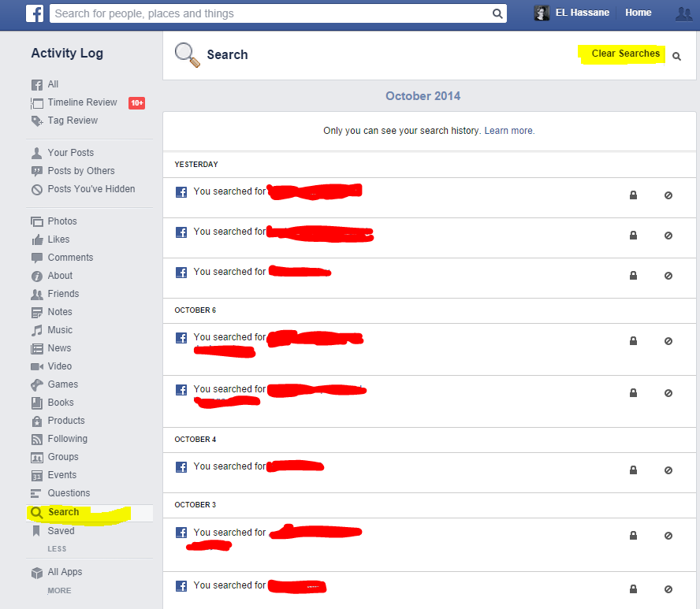Click EL Hassane profile picture thumbnail
This screenshot has width=700, height=609.
pos(542,13)
